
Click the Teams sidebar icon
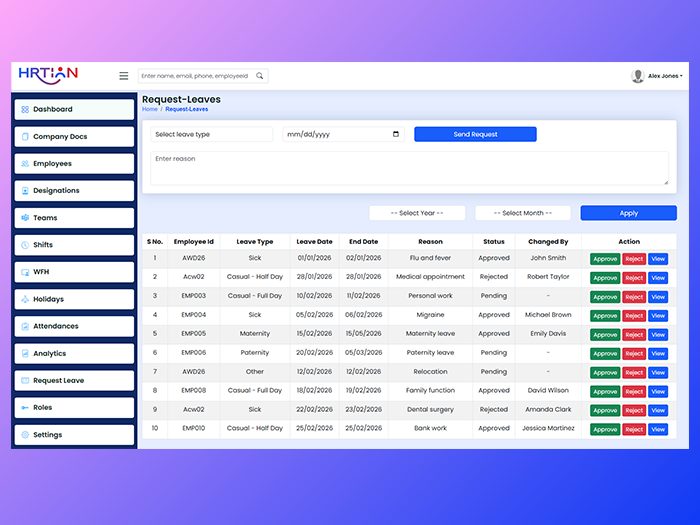tap(25, 218)
